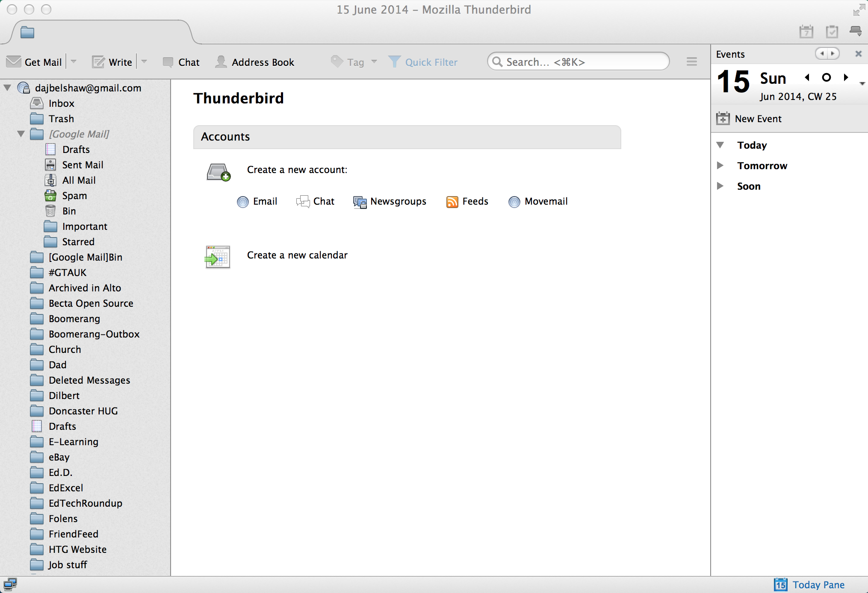
Task: Expand the Tomorrow events section
Action: point(720,165)
